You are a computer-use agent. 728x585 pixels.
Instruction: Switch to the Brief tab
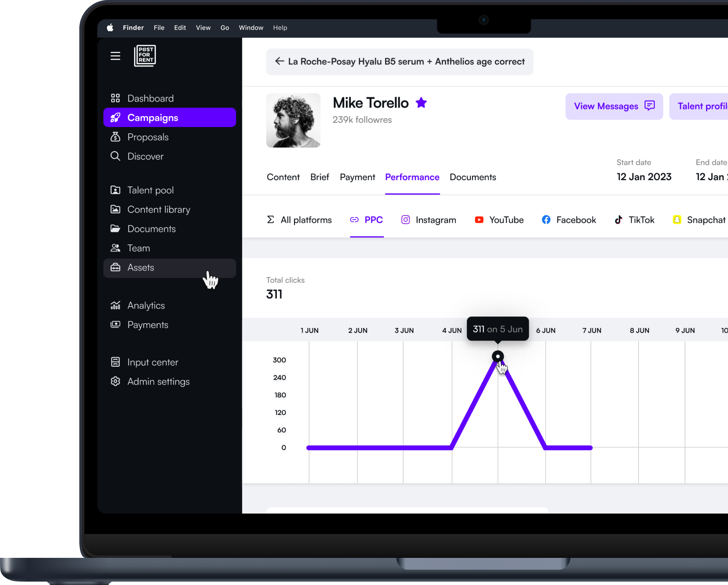point(320,177)
